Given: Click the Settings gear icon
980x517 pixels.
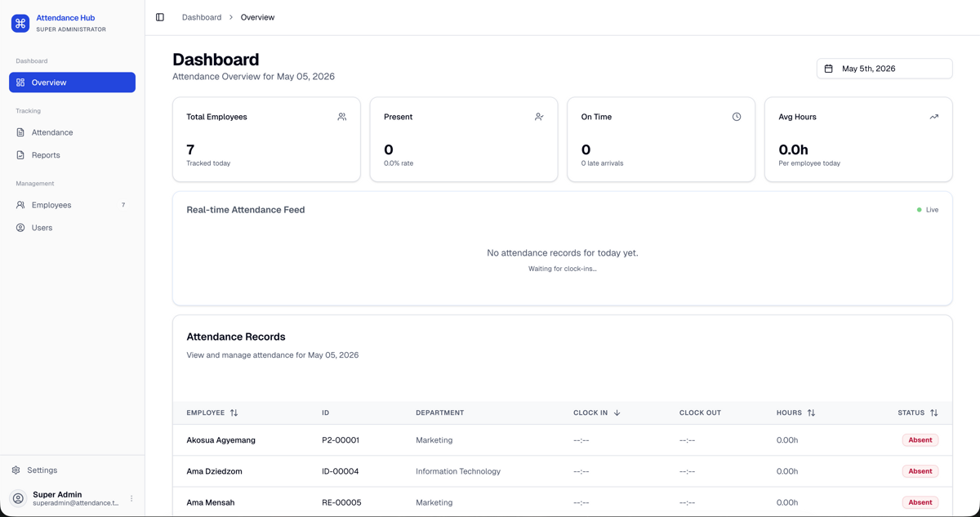Looking at the screenshot, I should point(16,470).
